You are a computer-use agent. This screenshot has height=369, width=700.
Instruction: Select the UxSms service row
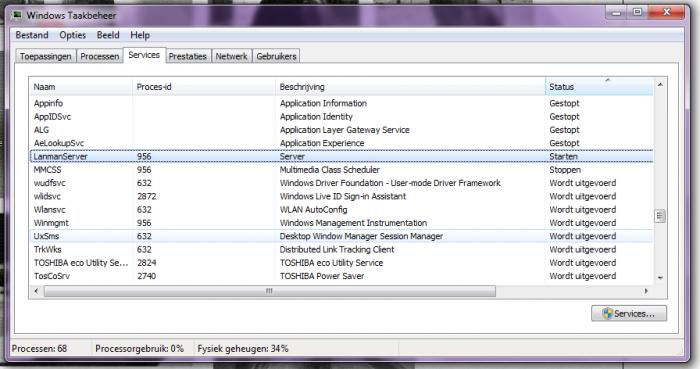pos(342,236)
